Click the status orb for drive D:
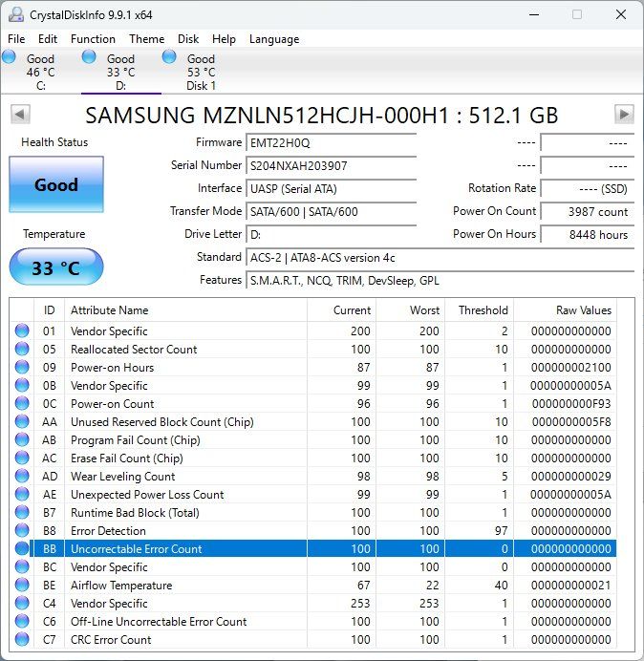Viewport: 644px width, 661px height. 89,56
